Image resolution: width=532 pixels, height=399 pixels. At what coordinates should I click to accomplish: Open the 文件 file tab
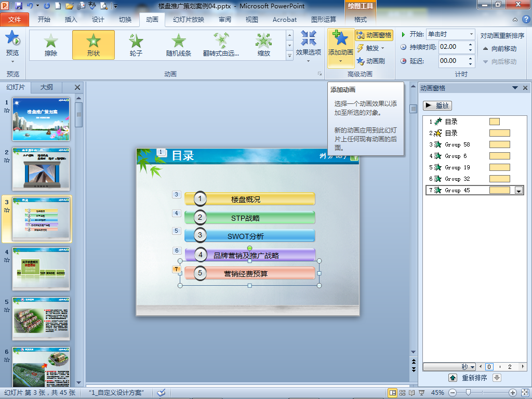point(15,20)
